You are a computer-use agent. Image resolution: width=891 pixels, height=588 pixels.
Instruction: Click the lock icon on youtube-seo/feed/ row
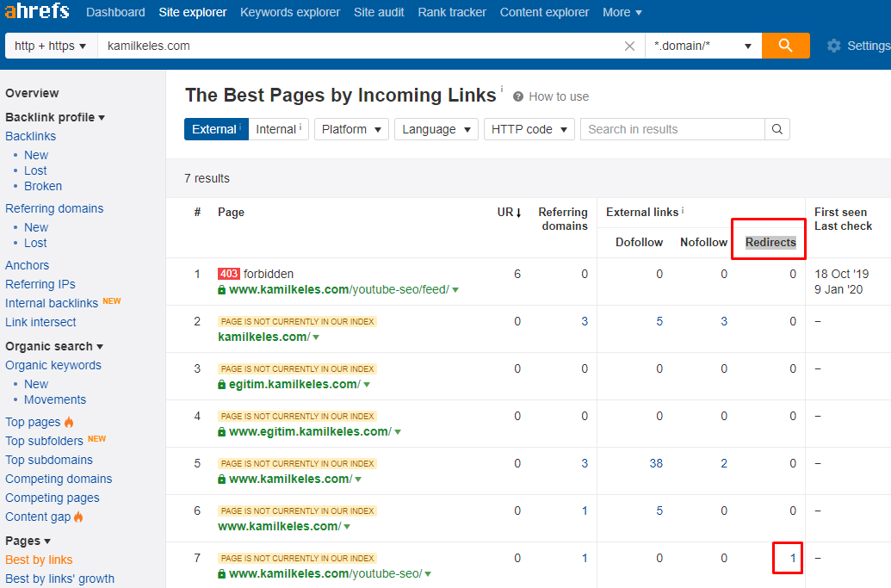coord(221,290)
